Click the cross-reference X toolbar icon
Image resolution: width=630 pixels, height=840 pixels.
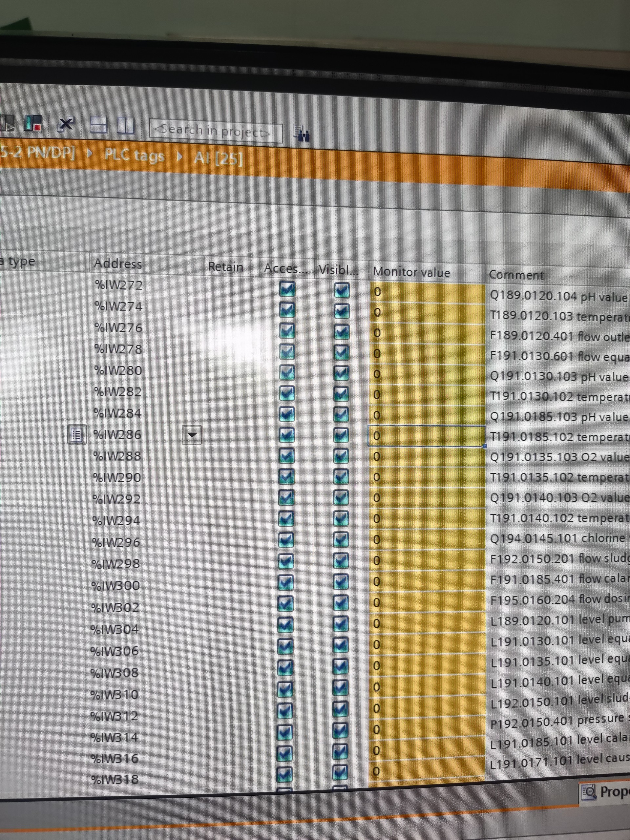point(66,124)
